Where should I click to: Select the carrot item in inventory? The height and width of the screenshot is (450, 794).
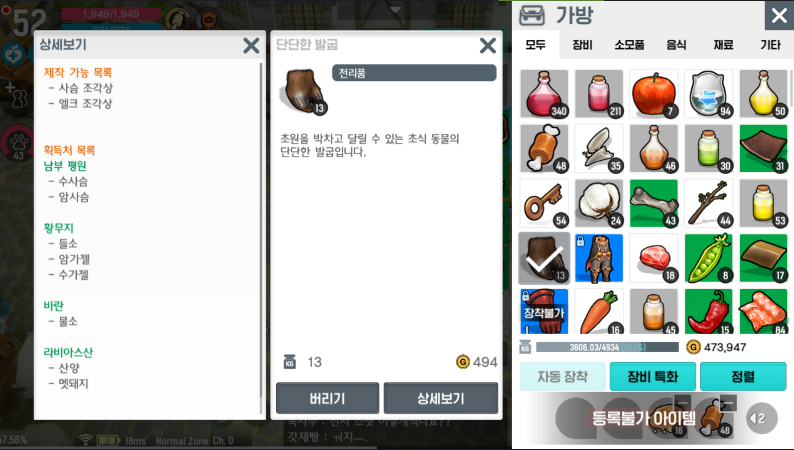pos(599,311)
